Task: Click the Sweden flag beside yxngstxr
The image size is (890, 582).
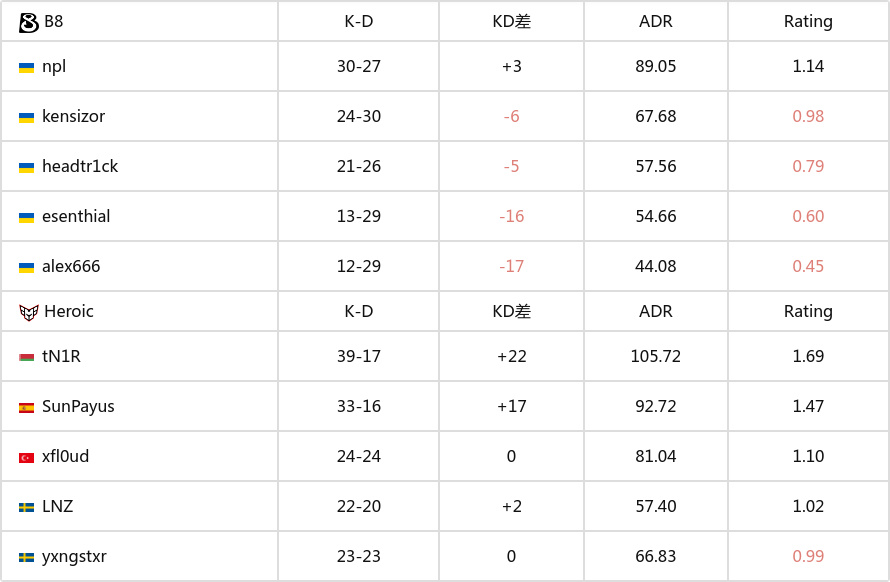Action: (27, 558)
